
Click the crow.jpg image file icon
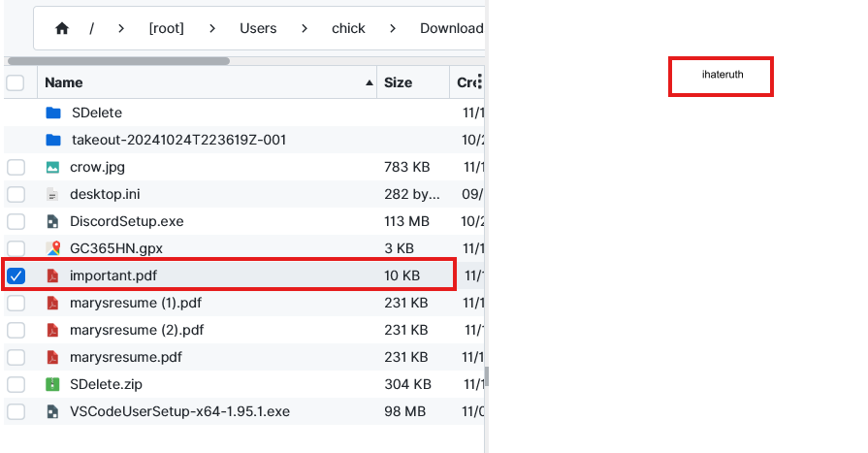[53, 167]
